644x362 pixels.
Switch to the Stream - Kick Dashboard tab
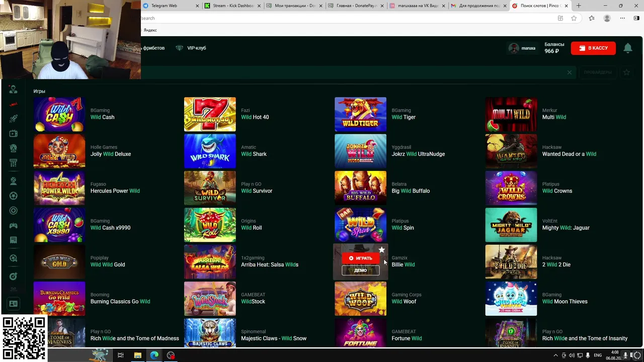(x=232, y=6)
